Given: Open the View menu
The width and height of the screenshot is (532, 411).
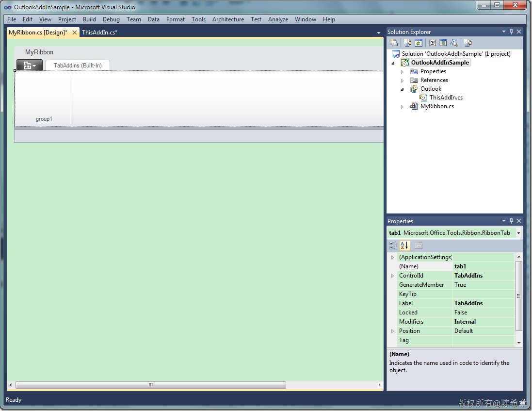Looking at the screenshot, I should point(45,19).
